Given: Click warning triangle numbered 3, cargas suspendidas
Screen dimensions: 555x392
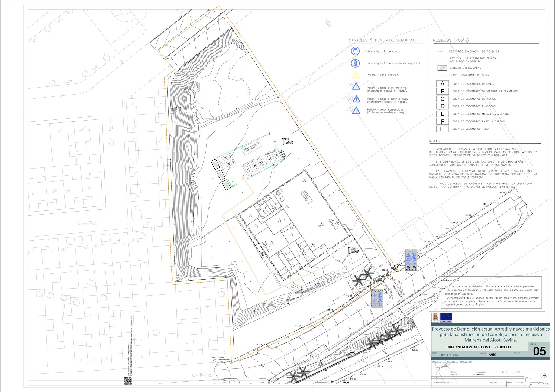Looking at the screenshot, I should pyautogui.click(x=356, y=110).
